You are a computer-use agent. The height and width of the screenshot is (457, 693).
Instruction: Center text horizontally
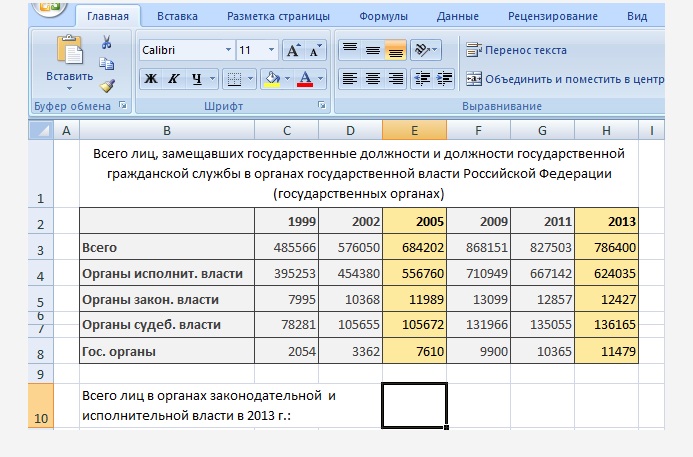pyautogui.click(x=373, y=79)
